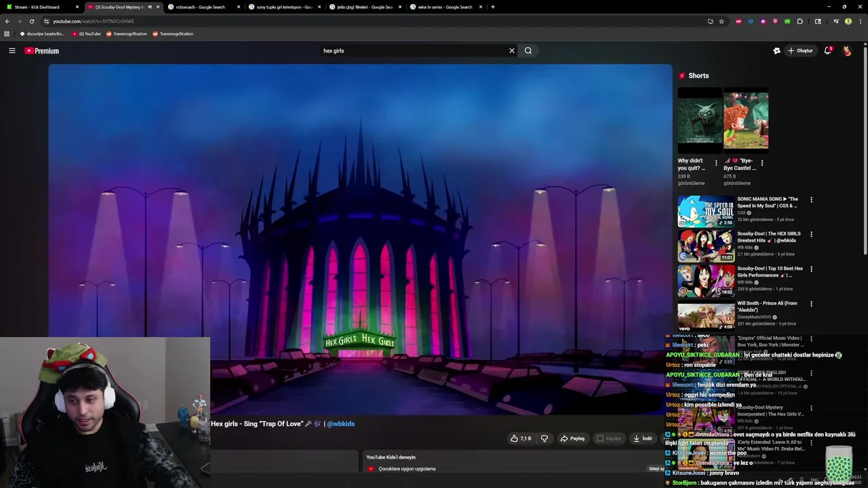The image size is (868, 488).
Task: Switch to the winx tv series tab
Action: [446, 7]
